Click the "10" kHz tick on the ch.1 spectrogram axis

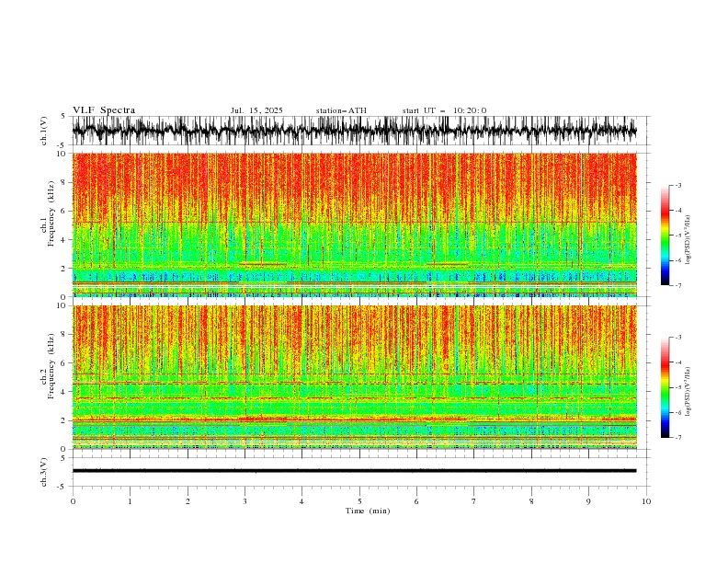point(61,154)
